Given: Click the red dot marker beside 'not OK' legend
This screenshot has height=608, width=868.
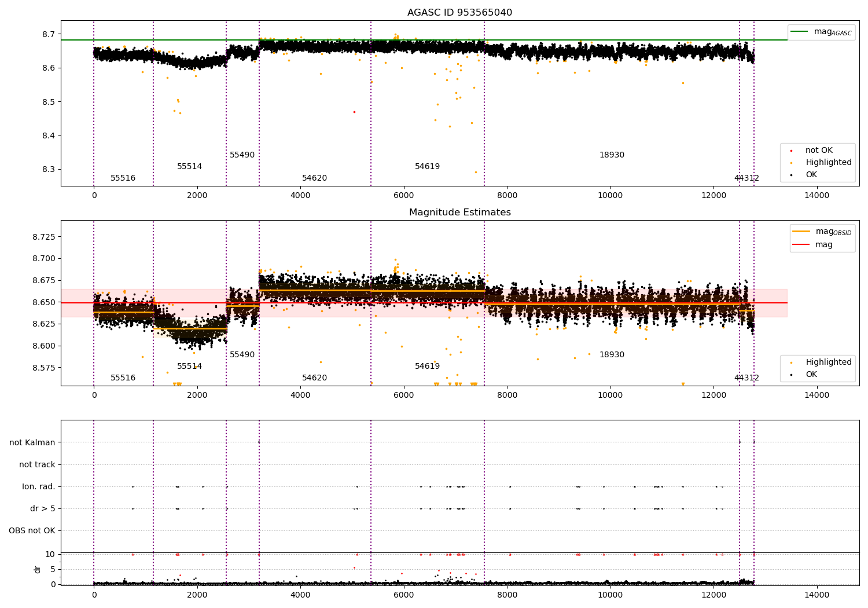Looking at the screenshot, I should pos(791,151).
